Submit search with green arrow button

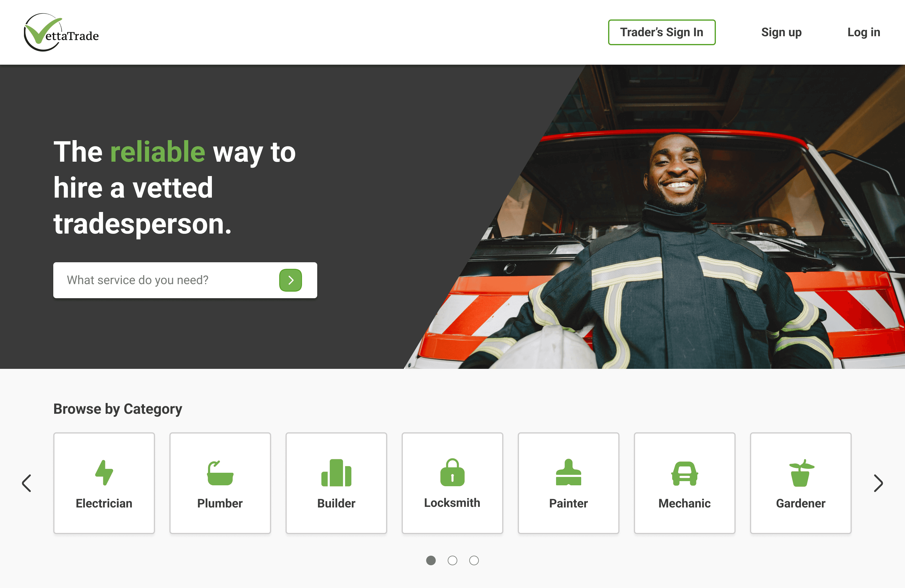click(x=291, y=280)
